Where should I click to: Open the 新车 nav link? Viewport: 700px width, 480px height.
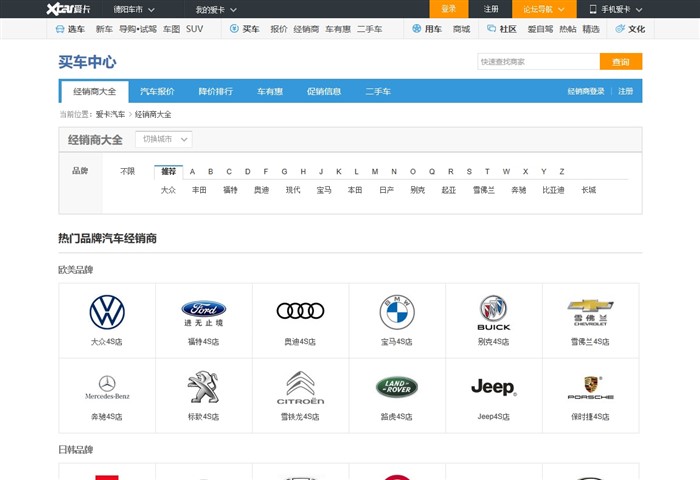104,29
